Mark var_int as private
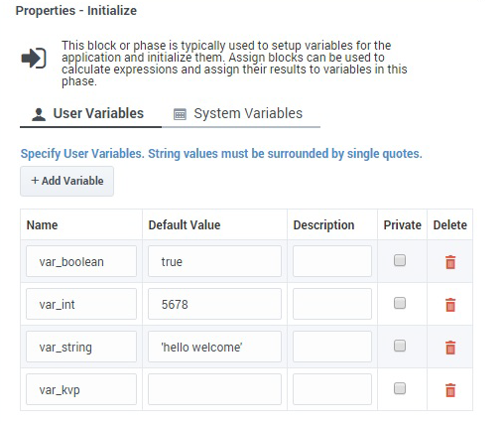The height and width of the screenshot is (424, 504). tap(400, 303)
